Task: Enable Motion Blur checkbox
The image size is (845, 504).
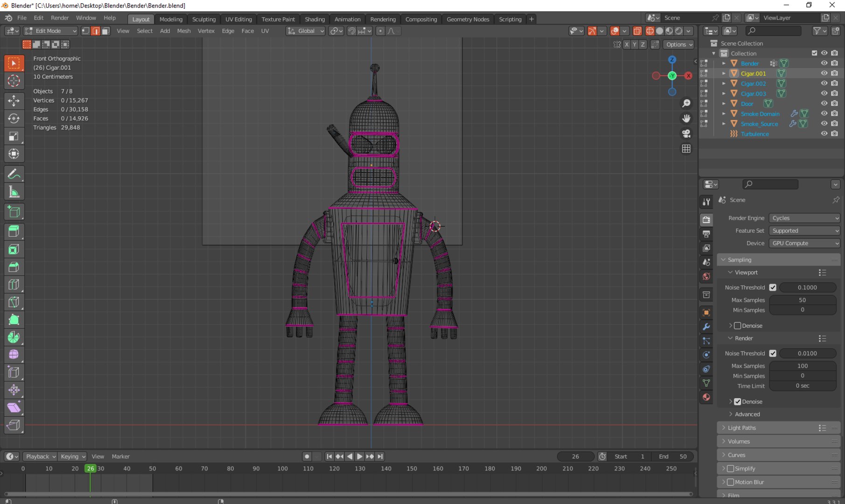Action: 730,482
